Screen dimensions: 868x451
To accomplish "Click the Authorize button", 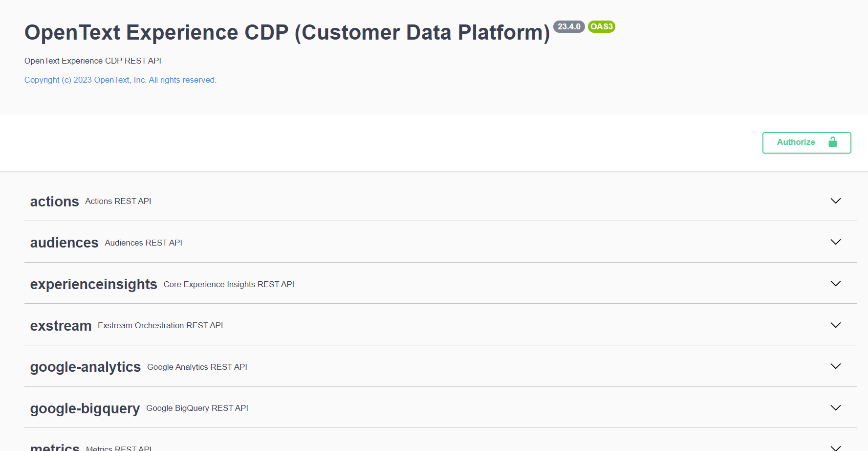I will click(806, 142).
